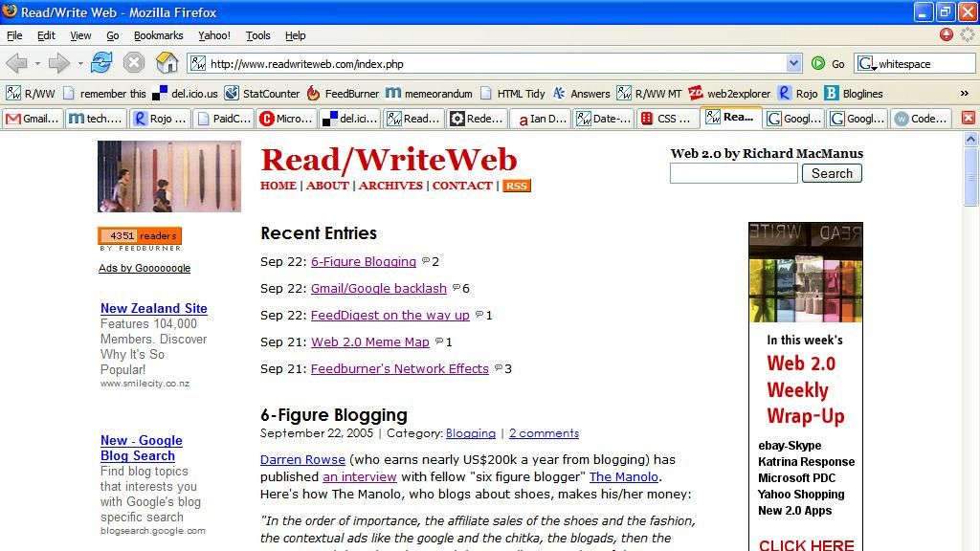Click the ABOUT navigation link
The image size is (980, 551).
click(327, 186)
